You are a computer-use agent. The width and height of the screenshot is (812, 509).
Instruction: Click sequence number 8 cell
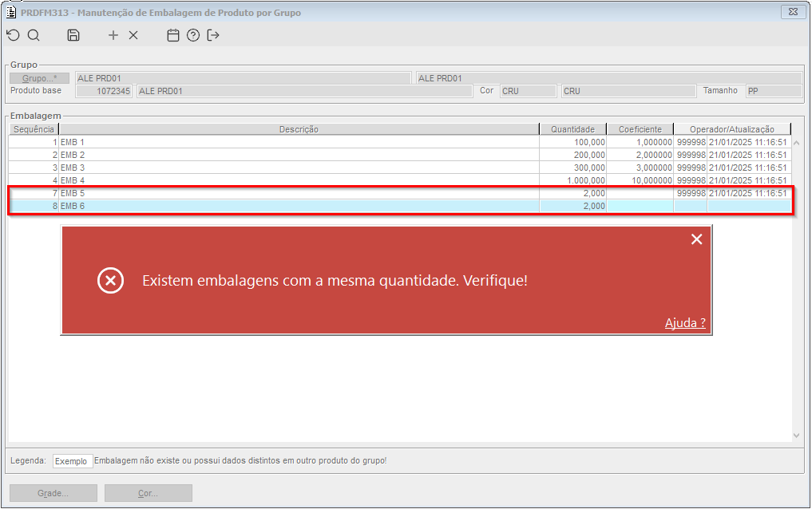coord(34,206)
